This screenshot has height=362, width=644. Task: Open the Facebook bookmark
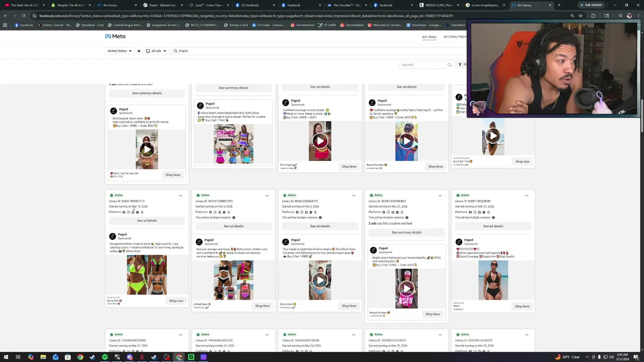pyautogui.click(x=24, y=25)
